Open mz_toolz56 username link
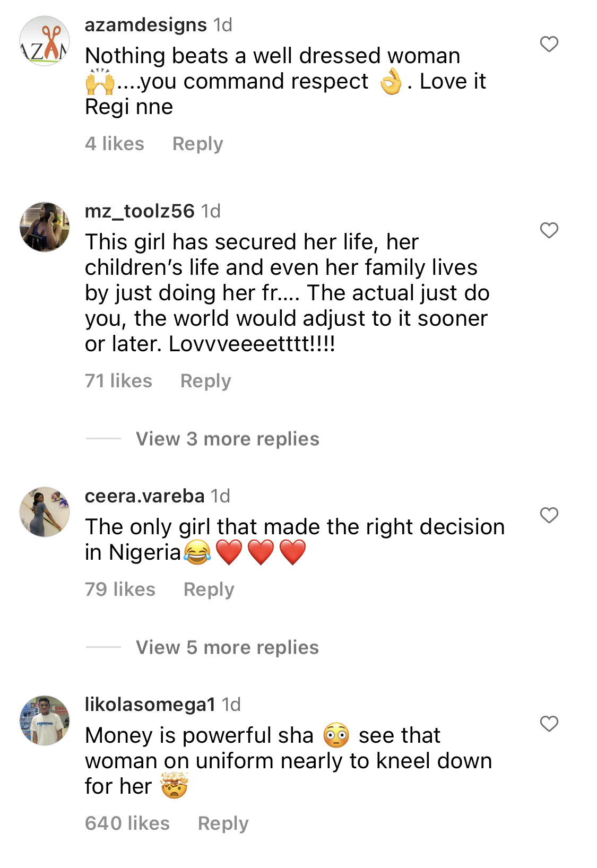 pos(140,211)
